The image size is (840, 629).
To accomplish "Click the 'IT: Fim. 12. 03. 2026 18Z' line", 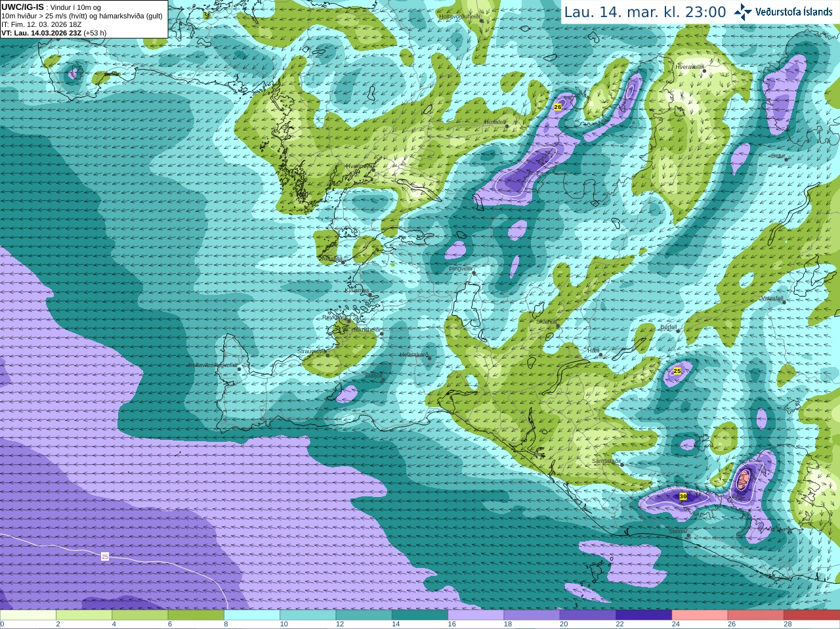I will click(x=41, y=24).
